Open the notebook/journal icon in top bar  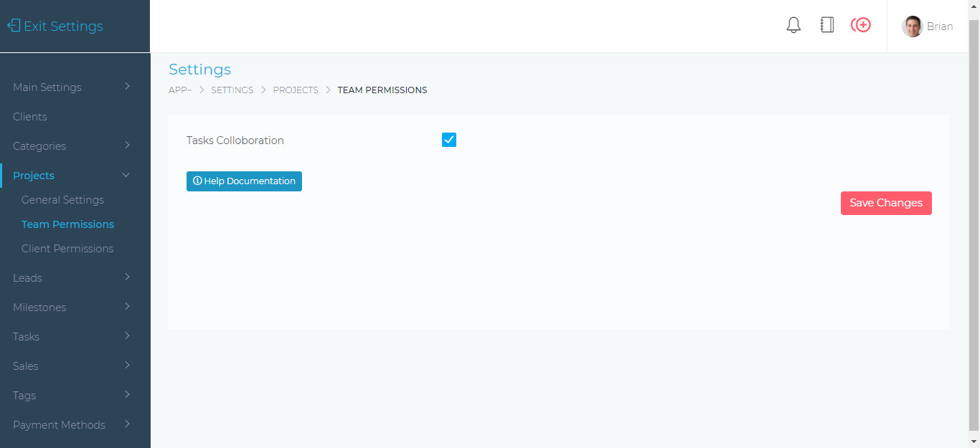[826, 24]
